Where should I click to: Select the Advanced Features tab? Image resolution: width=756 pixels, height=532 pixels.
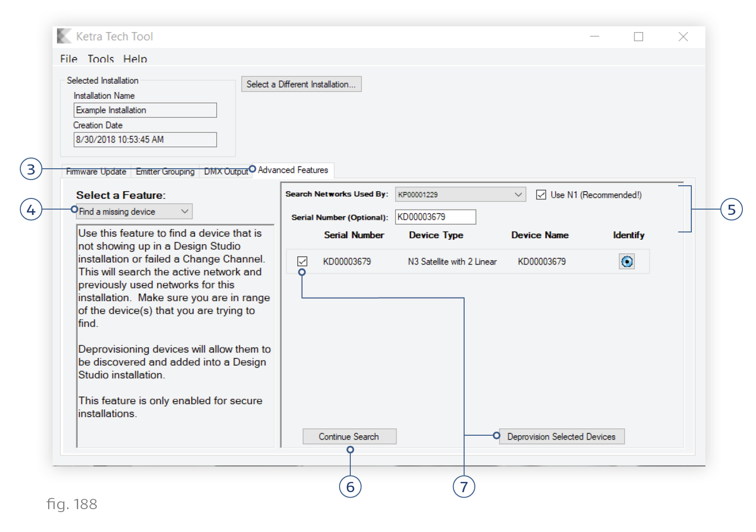click(x=293, y=170)
